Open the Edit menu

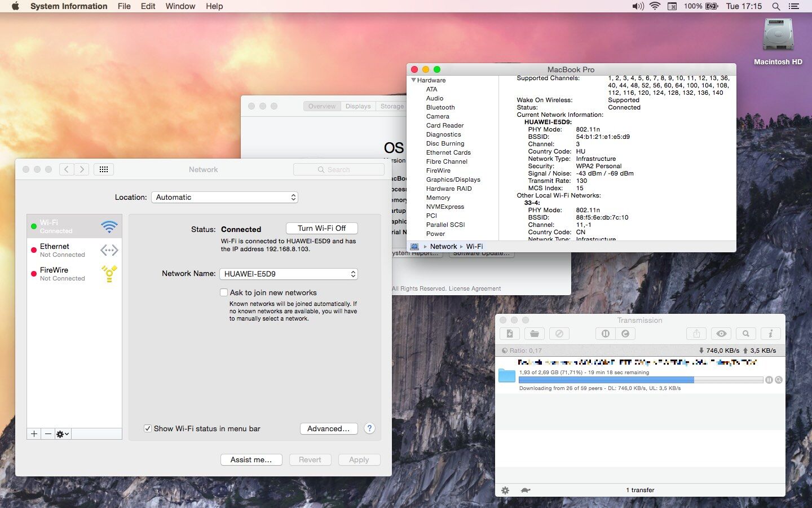coord(148,6)
